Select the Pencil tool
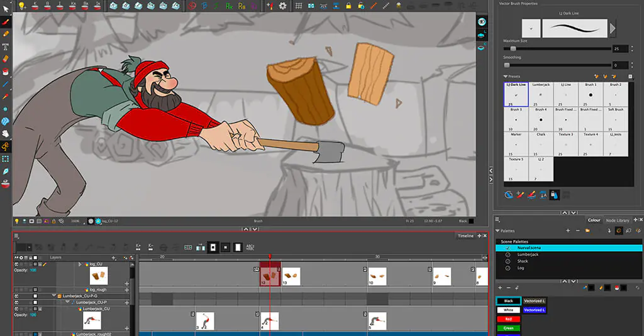Viewport: 644px width, 336px height. pyautogui.click(x=6, y=33)
